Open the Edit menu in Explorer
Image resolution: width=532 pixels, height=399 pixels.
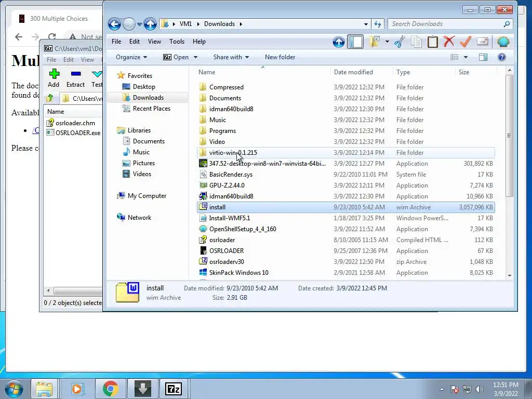coord(135,42)
